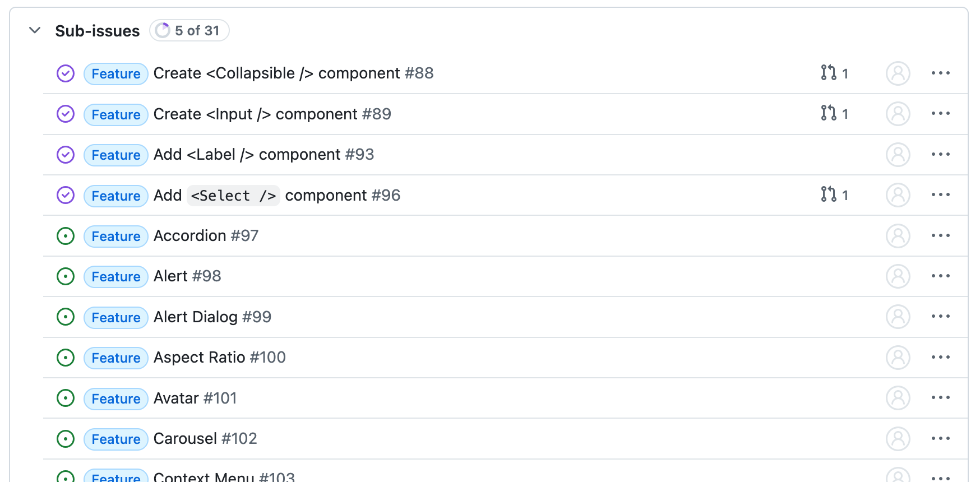
Task: Click the Feature label on Accordion row
Action: click(115, 236)
